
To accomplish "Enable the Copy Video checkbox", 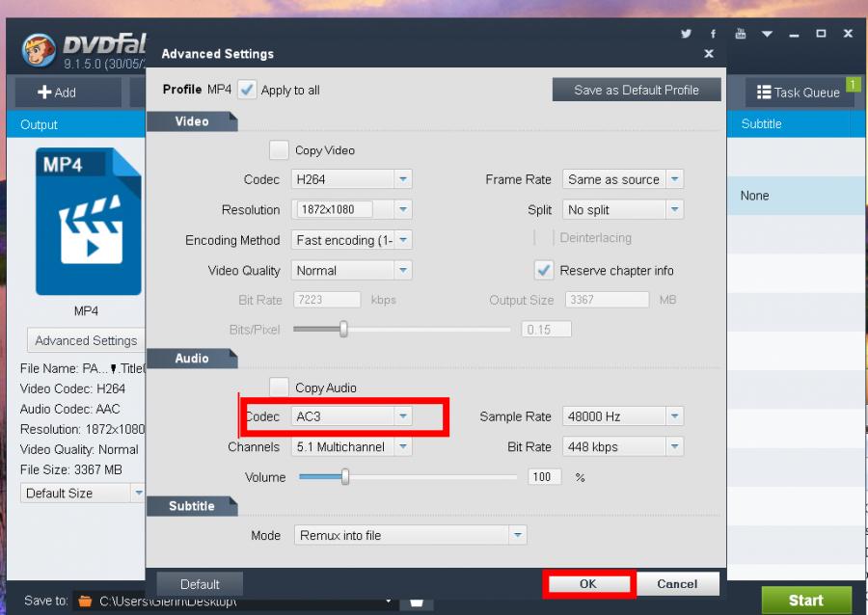I will pyautogui.click(x=279, y=150).
